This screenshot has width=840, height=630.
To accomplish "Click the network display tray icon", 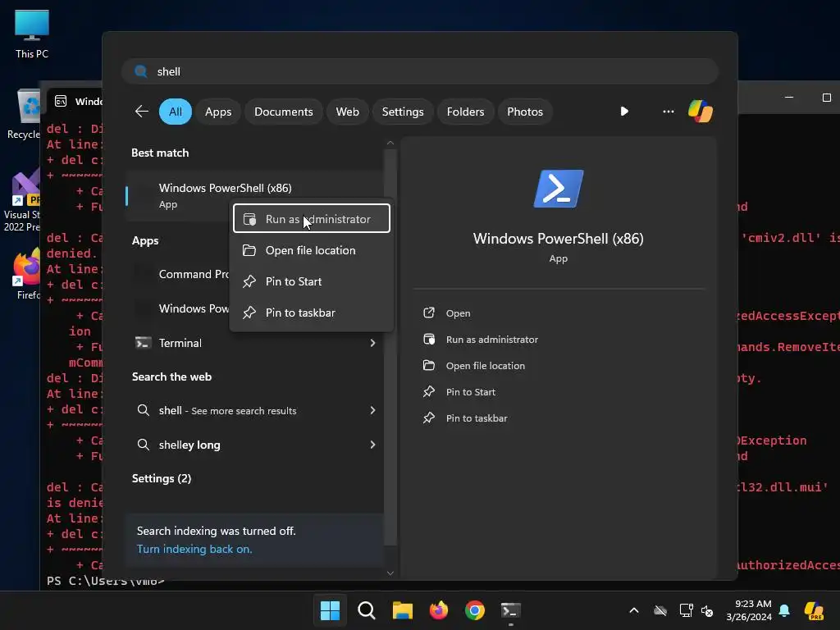I will [x=686, y=610].
